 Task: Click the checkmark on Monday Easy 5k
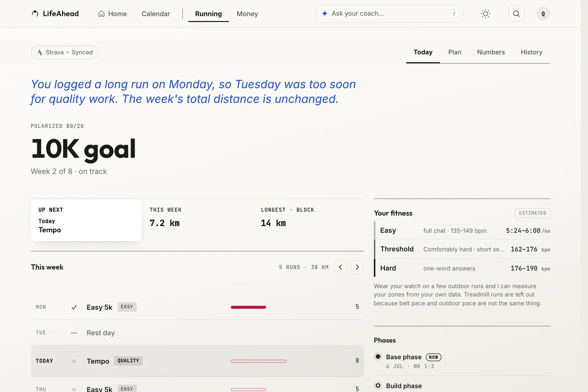(74, 308)
